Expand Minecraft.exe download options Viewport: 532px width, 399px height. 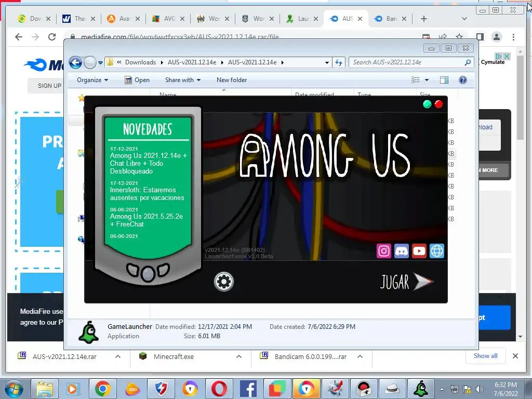pos(239,356)
